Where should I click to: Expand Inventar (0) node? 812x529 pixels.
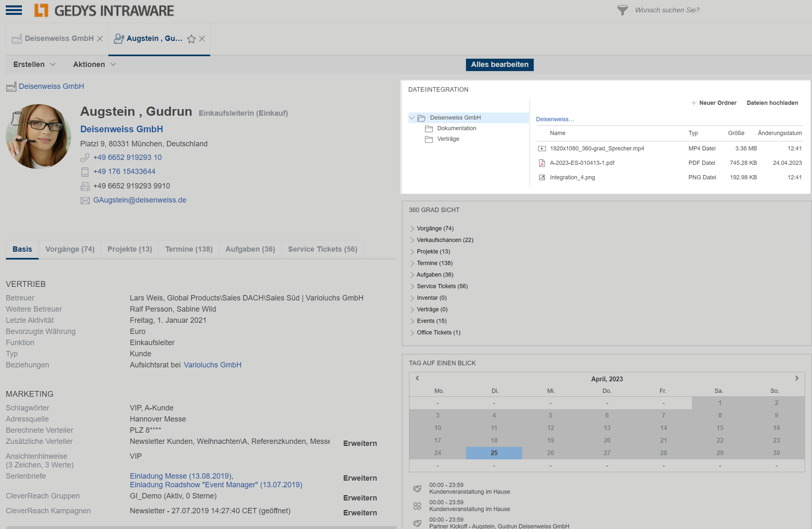(x=412, y=298)
